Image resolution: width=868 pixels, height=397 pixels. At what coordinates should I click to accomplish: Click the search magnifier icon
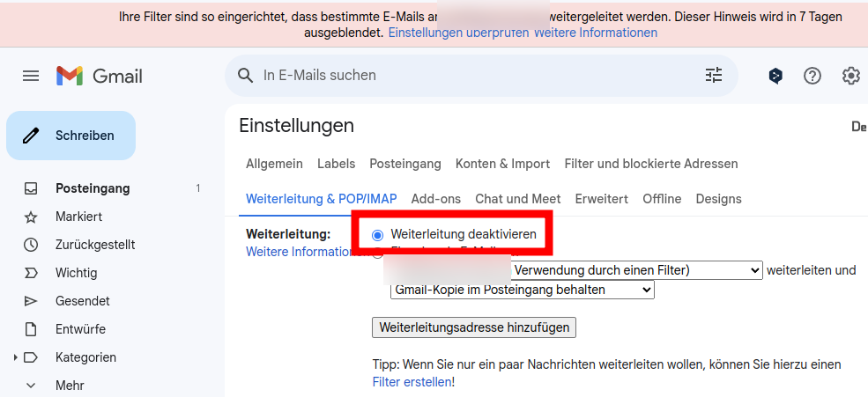coord(245,75)
